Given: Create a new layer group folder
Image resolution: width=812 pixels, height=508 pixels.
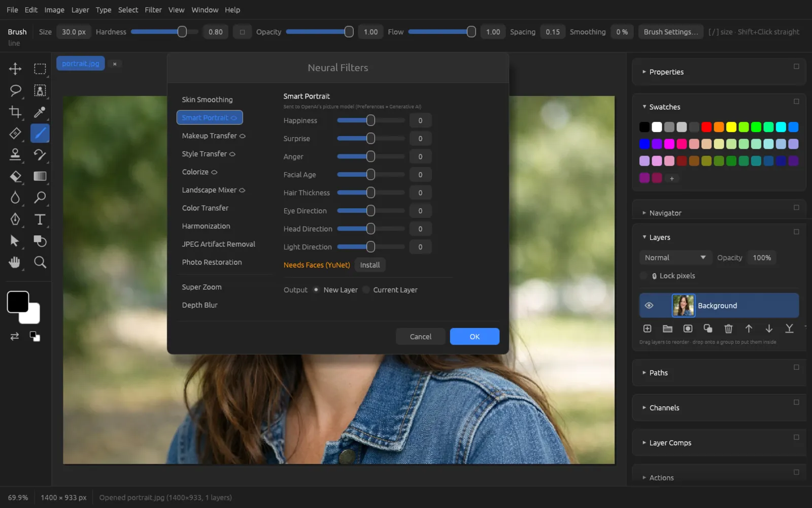Looking at the screenshot, I should (667, 329).
